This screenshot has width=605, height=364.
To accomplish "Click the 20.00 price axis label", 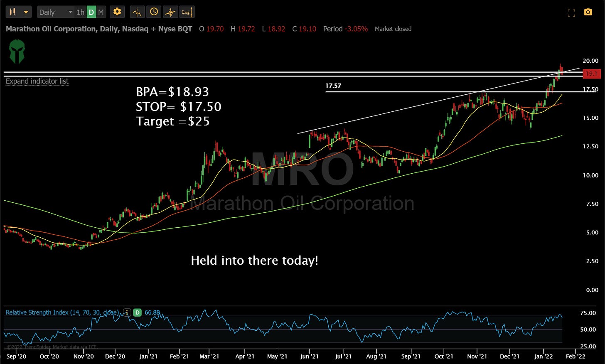I will [x=590, y=61].
